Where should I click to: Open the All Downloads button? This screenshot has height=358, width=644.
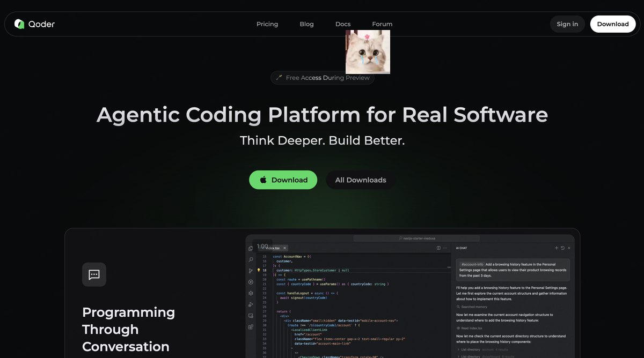pos(361,180)
